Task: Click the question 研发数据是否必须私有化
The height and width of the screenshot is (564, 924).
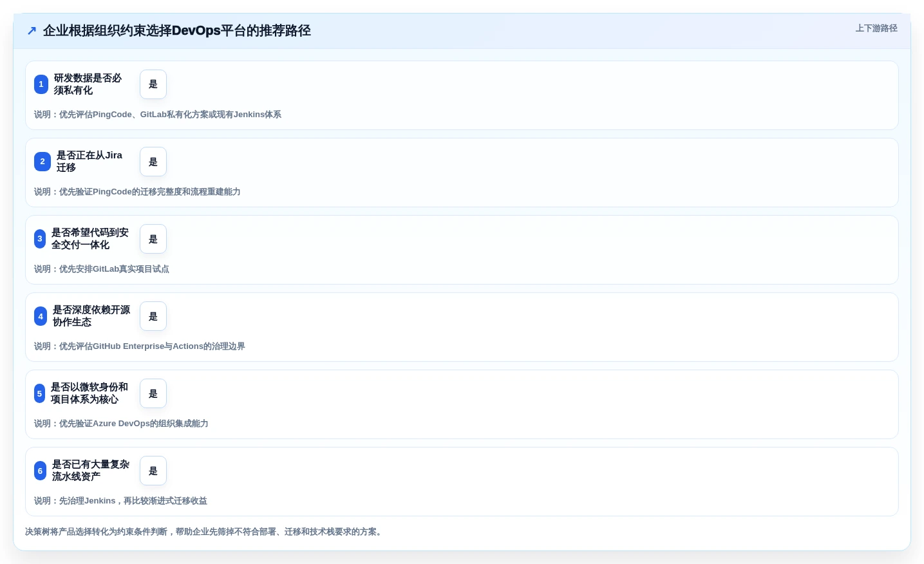Action: 88,84
